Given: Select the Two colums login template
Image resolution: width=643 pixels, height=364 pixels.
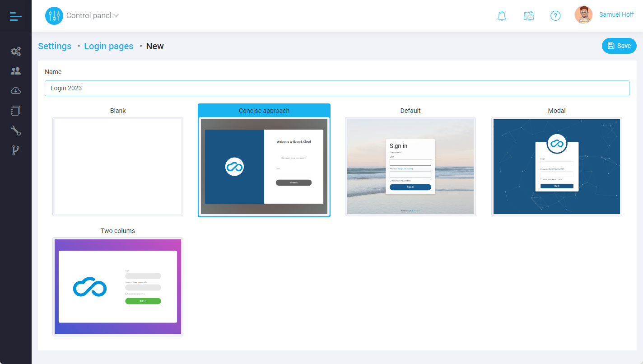Looking at the screenshot, I should 117,286.
